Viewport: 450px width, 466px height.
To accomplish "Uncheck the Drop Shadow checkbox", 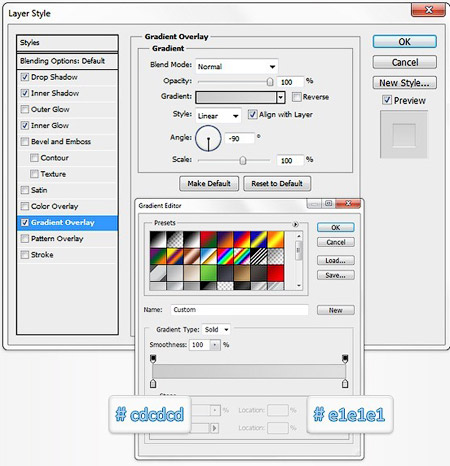I will pos(25,77).
